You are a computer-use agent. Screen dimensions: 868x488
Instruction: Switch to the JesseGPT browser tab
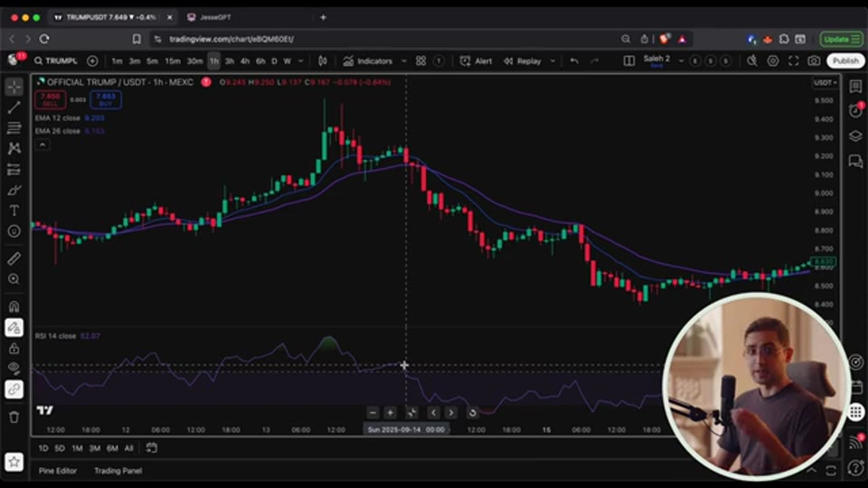pos(215,17)
